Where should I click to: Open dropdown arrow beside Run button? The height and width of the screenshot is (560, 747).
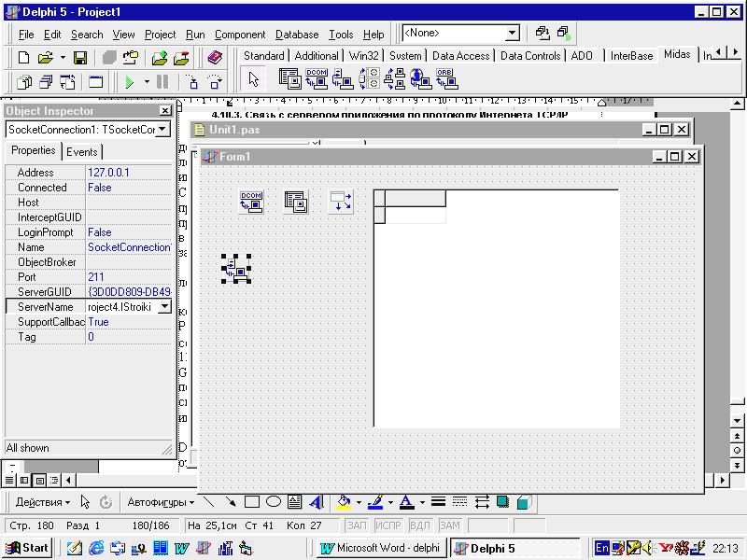tap(147, 82)
